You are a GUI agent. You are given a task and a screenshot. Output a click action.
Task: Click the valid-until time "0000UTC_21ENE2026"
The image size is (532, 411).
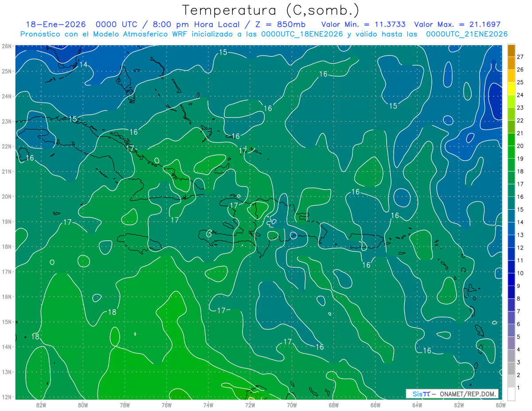467,34
